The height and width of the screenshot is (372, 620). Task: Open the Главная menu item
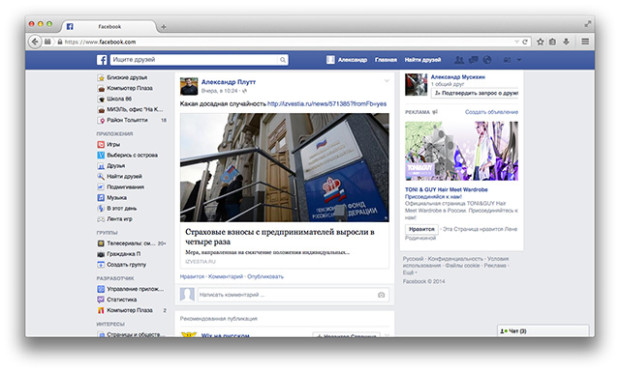[x=386, y=60]
